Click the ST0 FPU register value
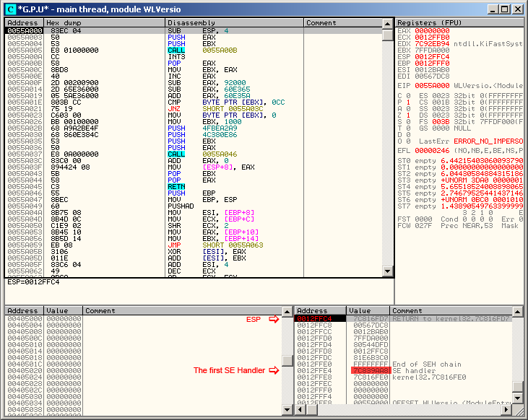 [482, 161]
